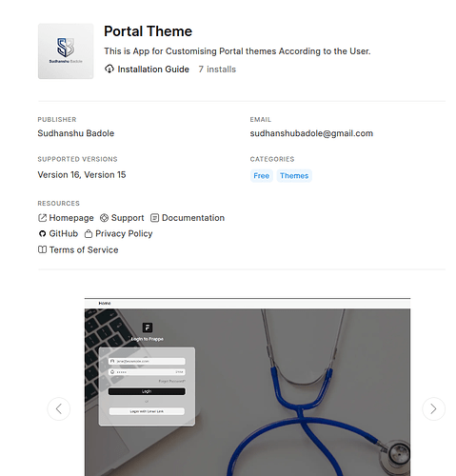456x476 pixels.
Task: Go to previous screenshot with left chevron
Action: click(59, 408)
